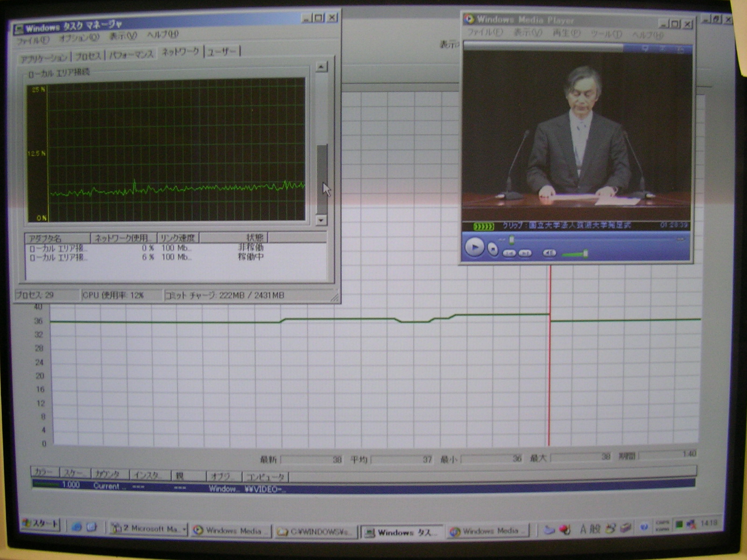Open 再生 menu in Windows Media Player
The height and width of the screenshot is (560, 747).
566,33
